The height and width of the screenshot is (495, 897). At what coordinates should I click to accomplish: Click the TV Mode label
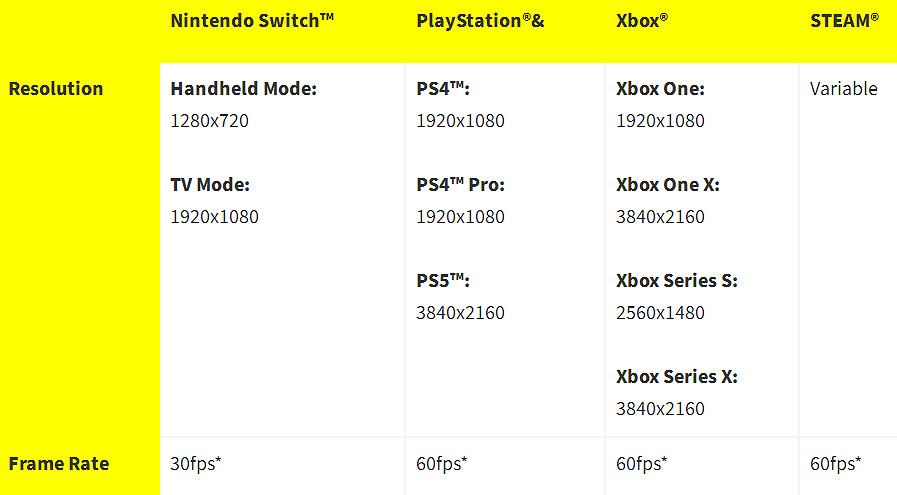(210, 185)
